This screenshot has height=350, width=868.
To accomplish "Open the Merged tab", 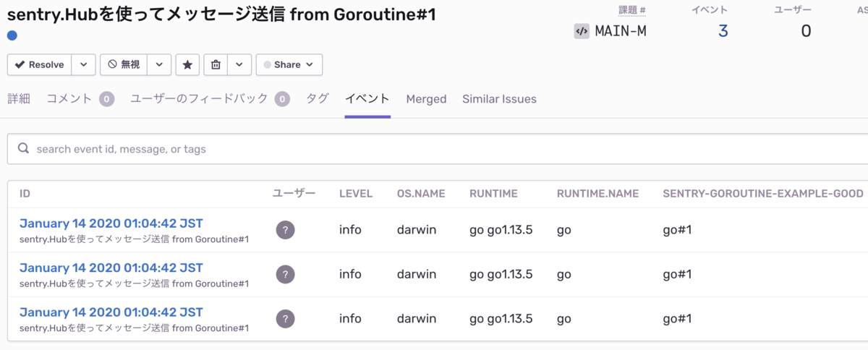I will point(426,99).
